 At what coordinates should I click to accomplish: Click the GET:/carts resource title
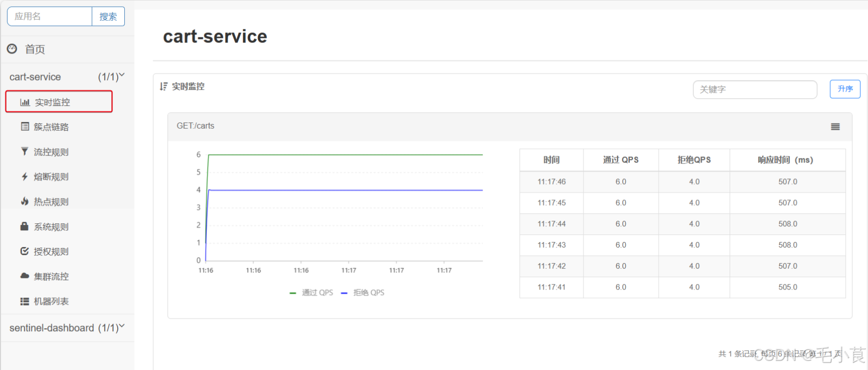(195, 126)
